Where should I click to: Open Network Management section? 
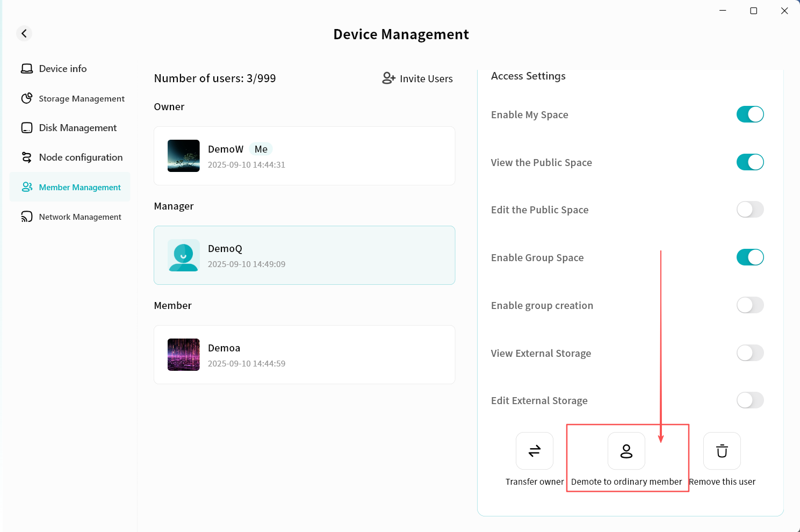[x=80, y=217]
